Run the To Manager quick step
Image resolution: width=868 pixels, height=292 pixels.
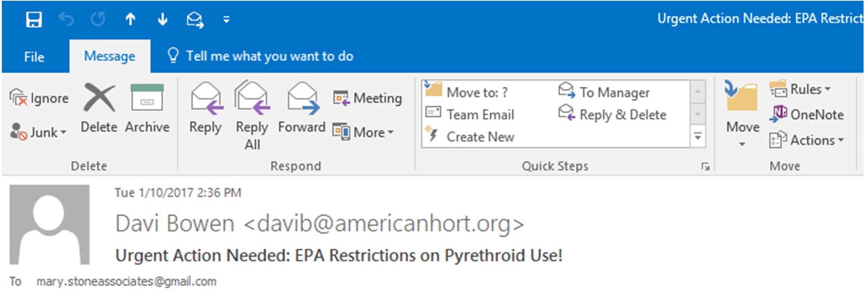[605, 92]
